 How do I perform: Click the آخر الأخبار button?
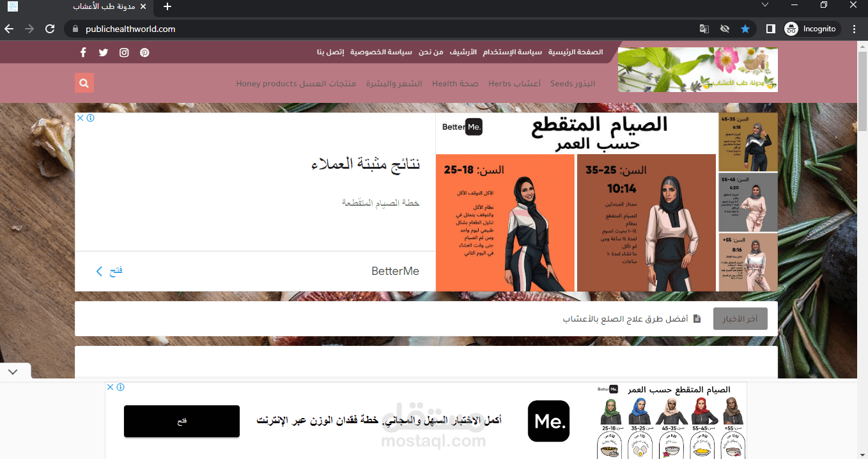740,318
